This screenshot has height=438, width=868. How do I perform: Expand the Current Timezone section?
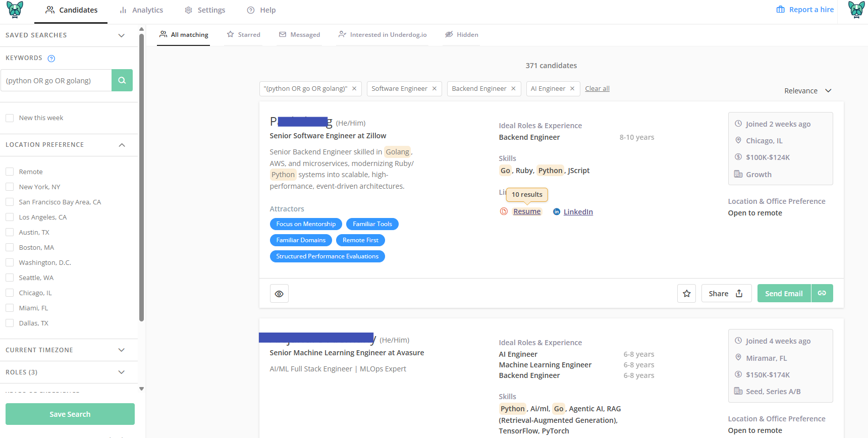point(69,350)
